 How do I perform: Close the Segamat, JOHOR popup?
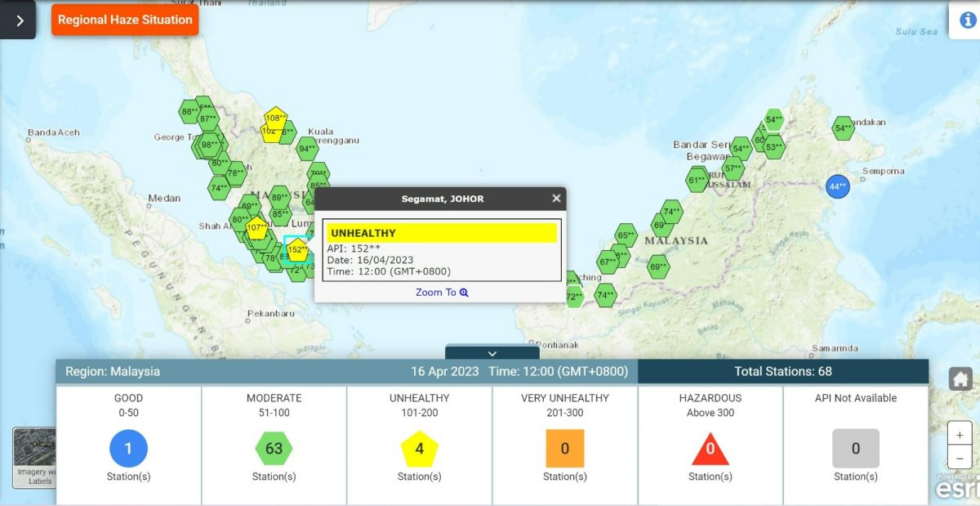[556, 199]
